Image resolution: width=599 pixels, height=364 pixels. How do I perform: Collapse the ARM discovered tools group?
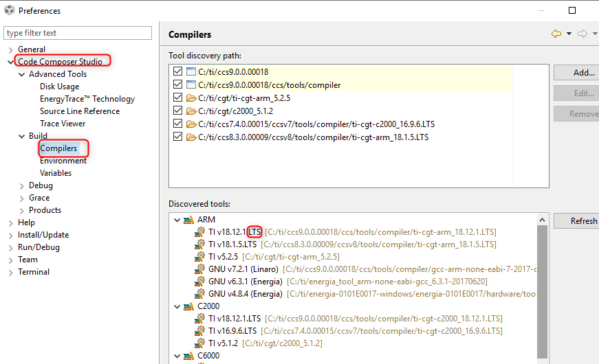(x=176, y=220)
